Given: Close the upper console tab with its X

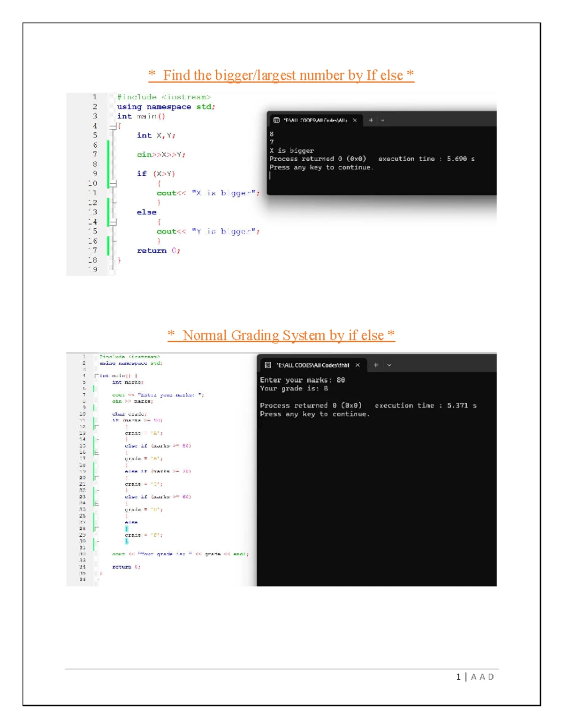Looking at the screenshot, I should tap(355, 120).
